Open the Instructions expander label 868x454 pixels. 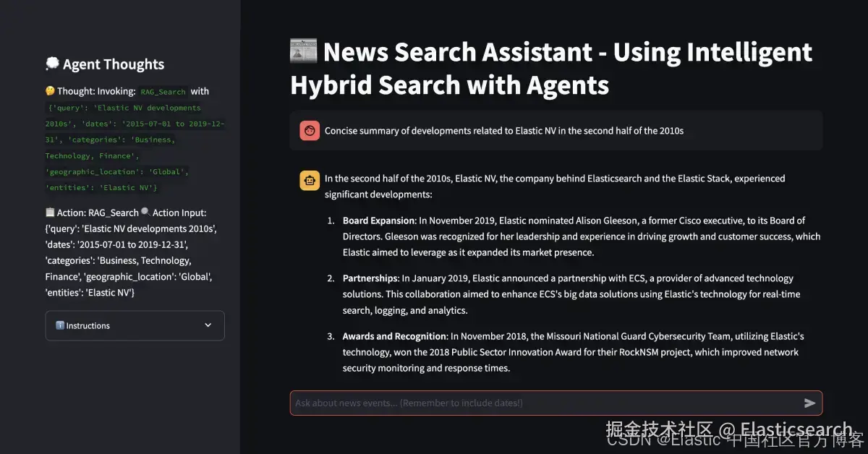coord(88,326)
